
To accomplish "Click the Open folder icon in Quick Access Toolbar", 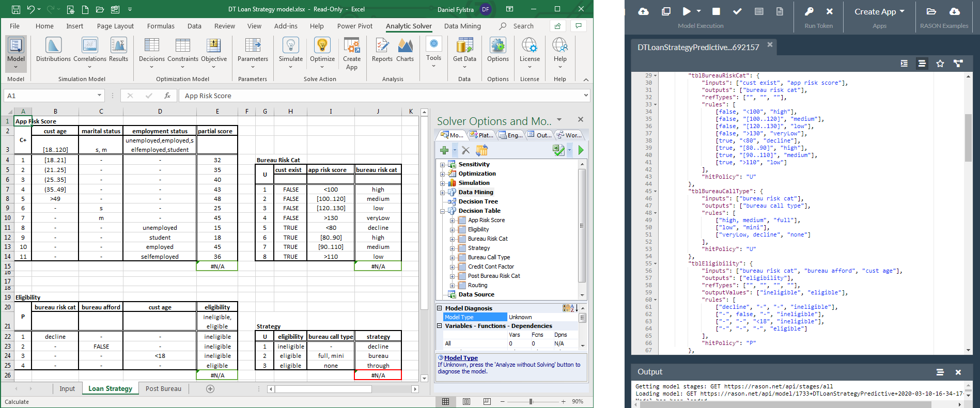I will (x=100, y=9).
